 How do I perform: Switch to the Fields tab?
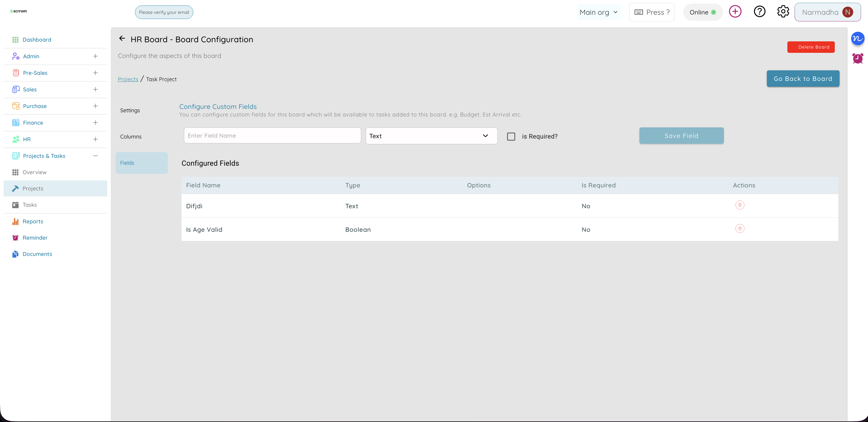click(x=141, y=163)
